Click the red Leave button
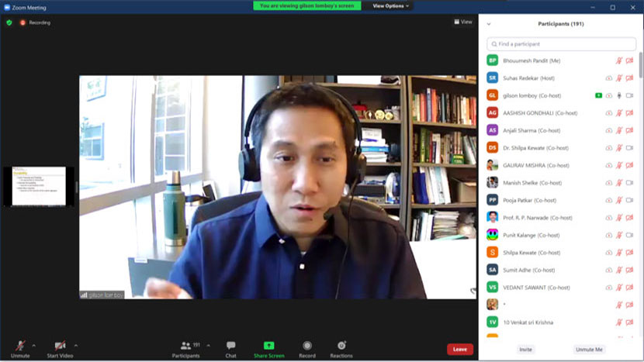644x362 pixels. point(459,350)
